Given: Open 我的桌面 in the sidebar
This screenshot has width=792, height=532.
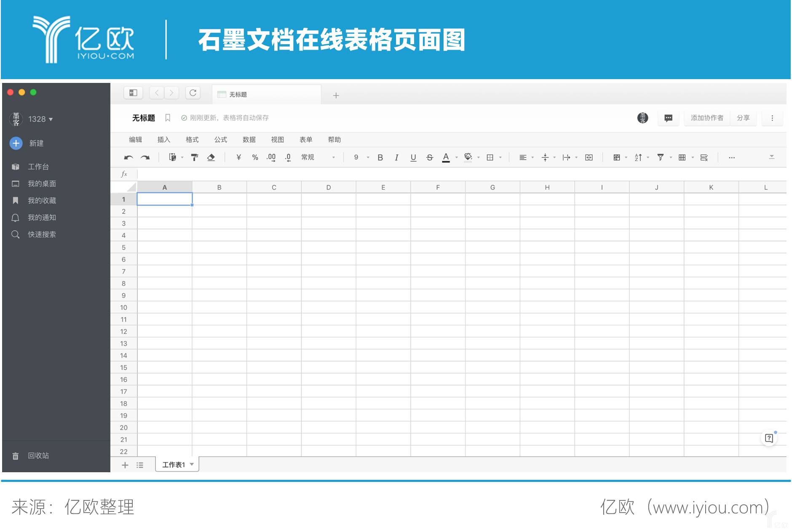Looking at the screenshot, I should (34, 184).
